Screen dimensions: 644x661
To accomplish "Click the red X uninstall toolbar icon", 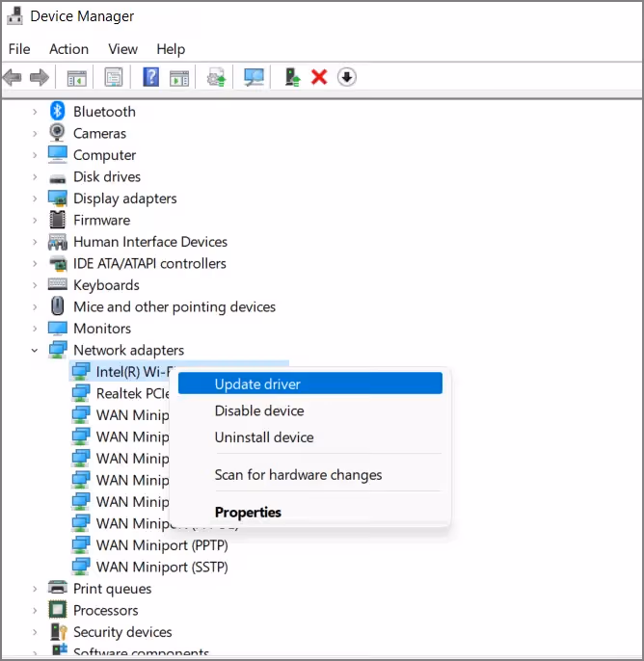I will pos(319,77).
